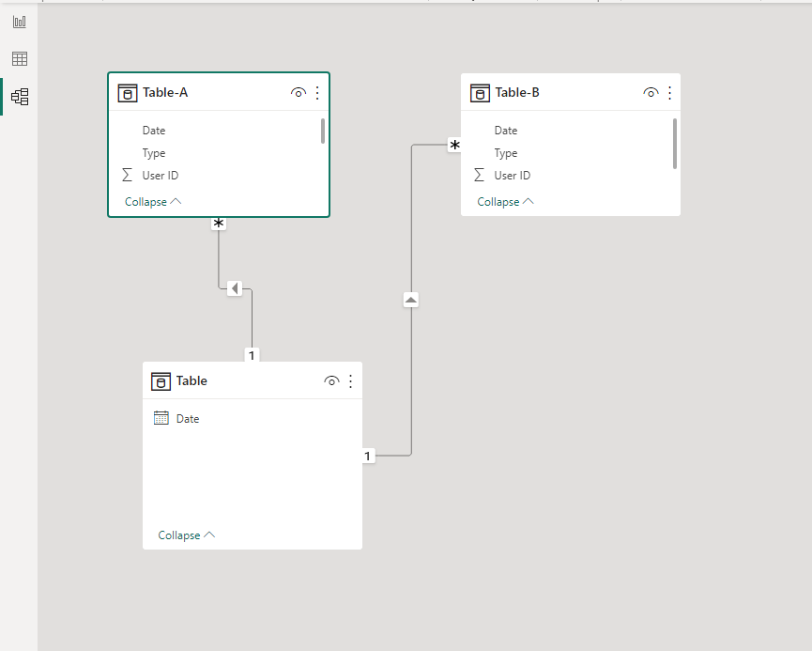Open more options for Table-B
This screenshot has height=651, width=812.
669,93
